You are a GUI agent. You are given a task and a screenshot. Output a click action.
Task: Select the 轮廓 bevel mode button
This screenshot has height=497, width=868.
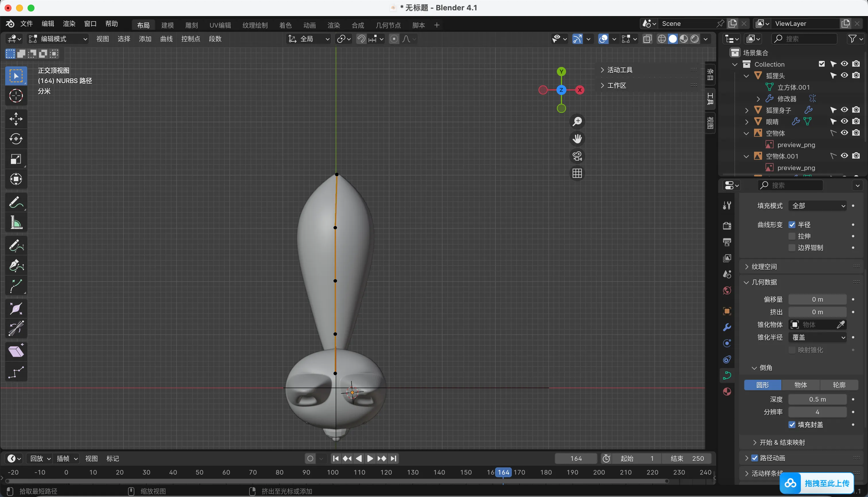pyautogui.click(x=839, y=385)
